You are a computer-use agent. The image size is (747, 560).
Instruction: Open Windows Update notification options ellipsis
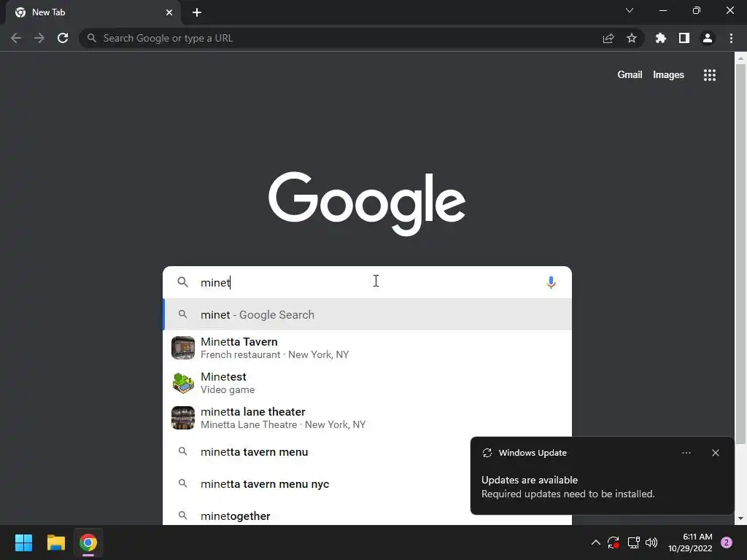coord(686,453)
